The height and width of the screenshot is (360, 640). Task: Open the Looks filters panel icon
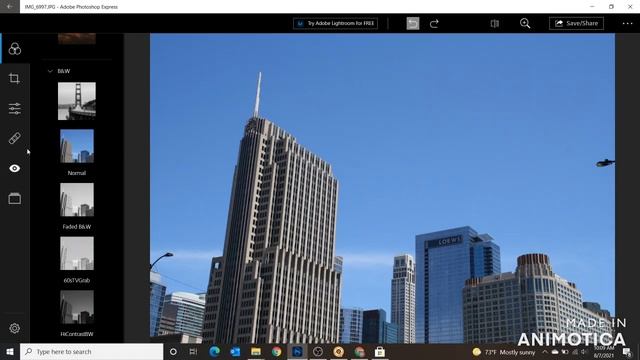pyautogui.click(x=15, y=49)
